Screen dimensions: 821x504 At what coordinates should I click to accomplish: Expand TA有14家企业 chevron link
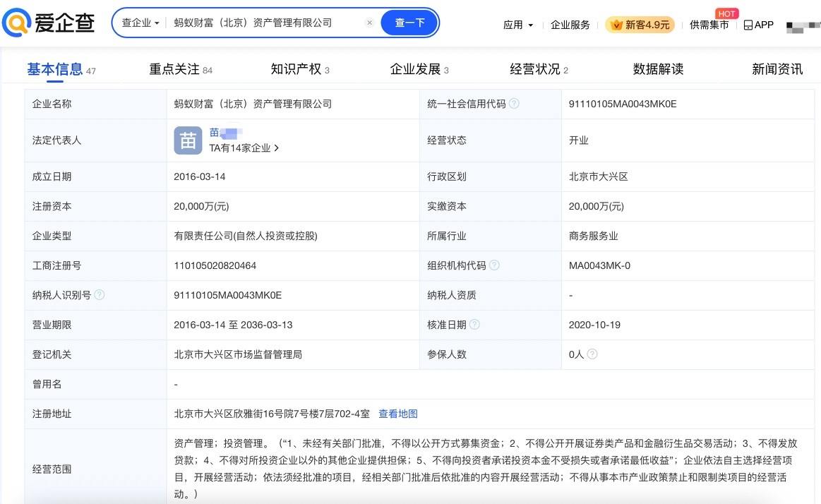[x=244, y=148]
